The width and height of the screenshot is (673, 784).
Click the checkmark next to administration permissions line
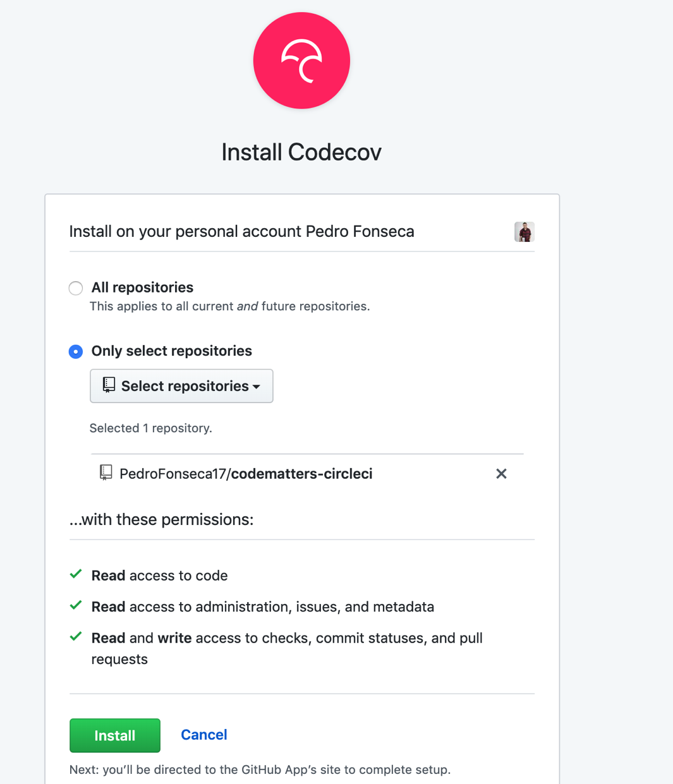(76, 605)
